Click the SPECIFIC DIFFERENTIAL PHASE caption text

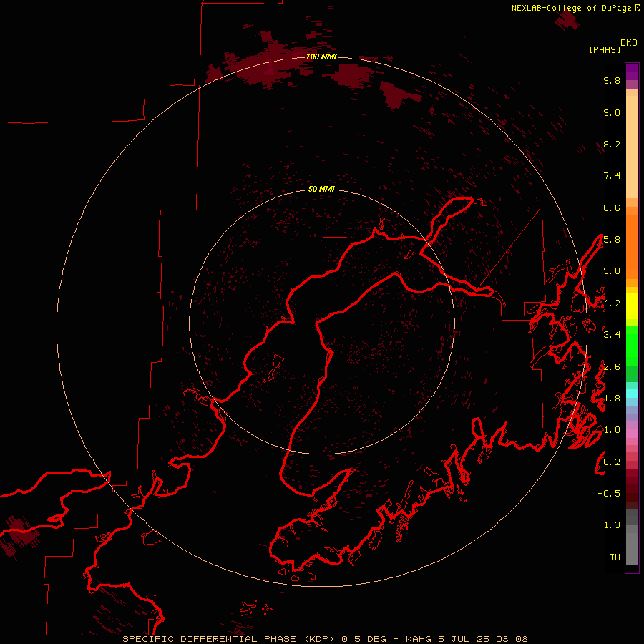point(209,639)
